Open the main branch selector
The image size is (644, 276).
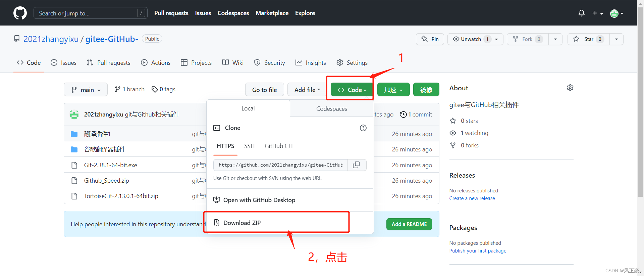[86, 90]
